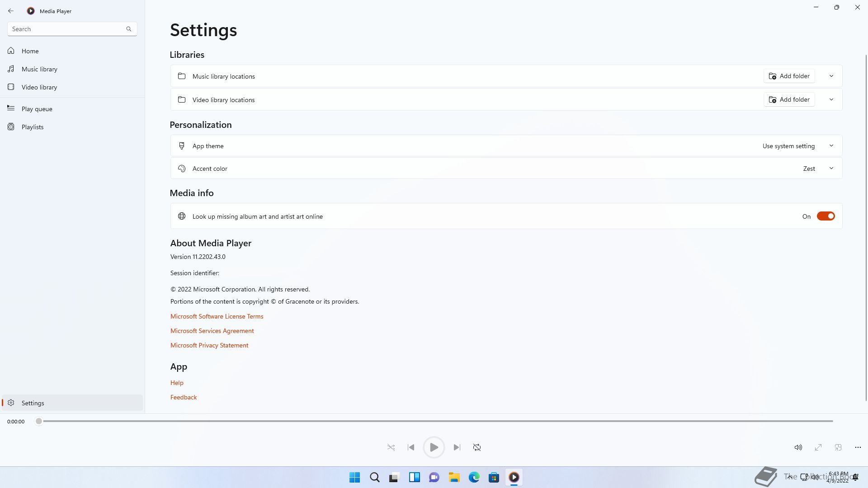Click the Version 11.2202.43.0 text
This screenshot has width=868, height=488.
coord(198,257)
